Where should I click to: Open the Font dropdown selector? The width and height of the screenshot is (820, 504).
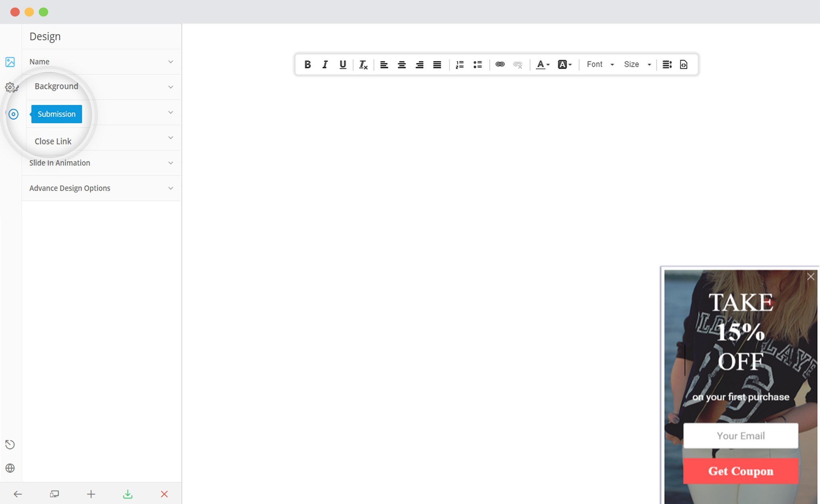coord(600,64)
